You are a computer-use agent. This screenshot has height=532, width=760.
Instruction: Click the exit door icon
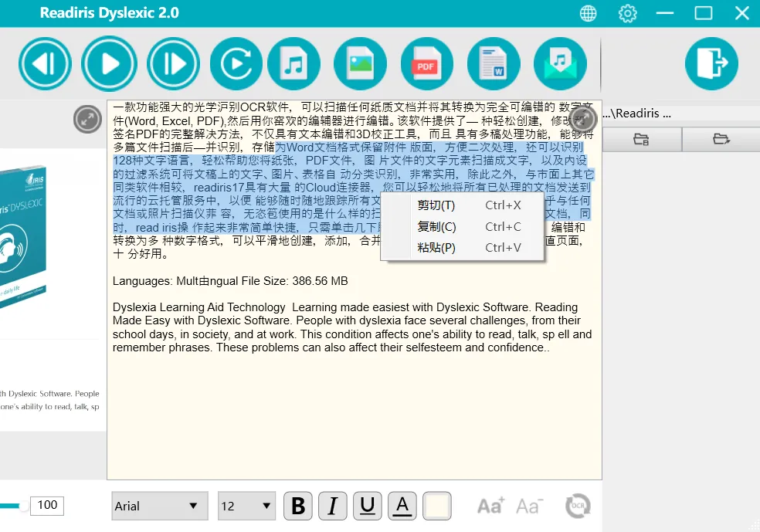(711, 63)
